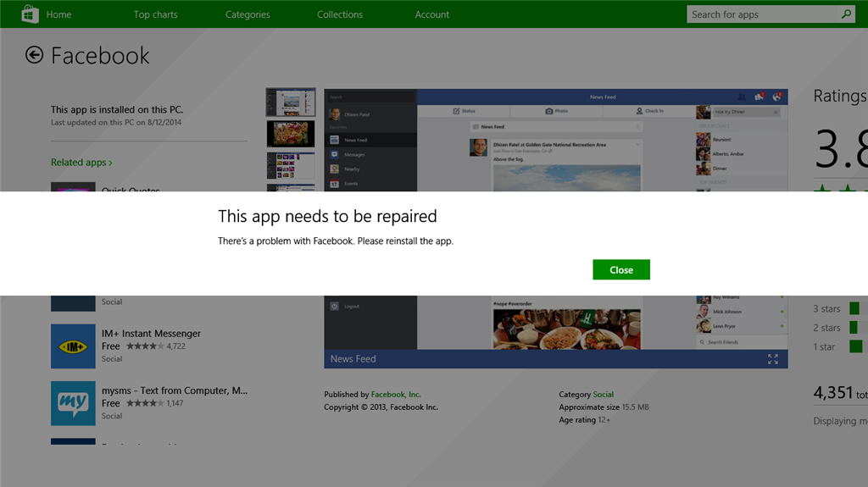The height and width of the screenshot is (487, 868).
Task: Click the dialog title 'This app needs to be repaired'
Action: [x=327, y=216]
